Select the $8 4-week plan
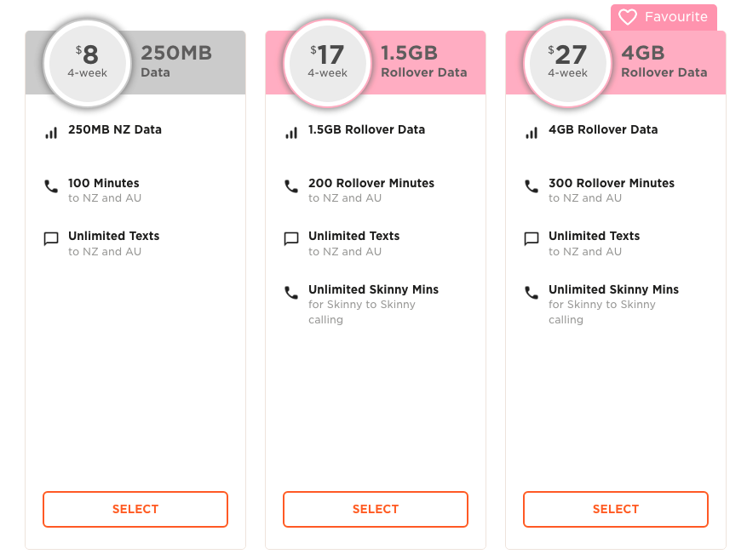Image resolution: width=747 pixels, height=560 pixels. [x=135, y=509]
